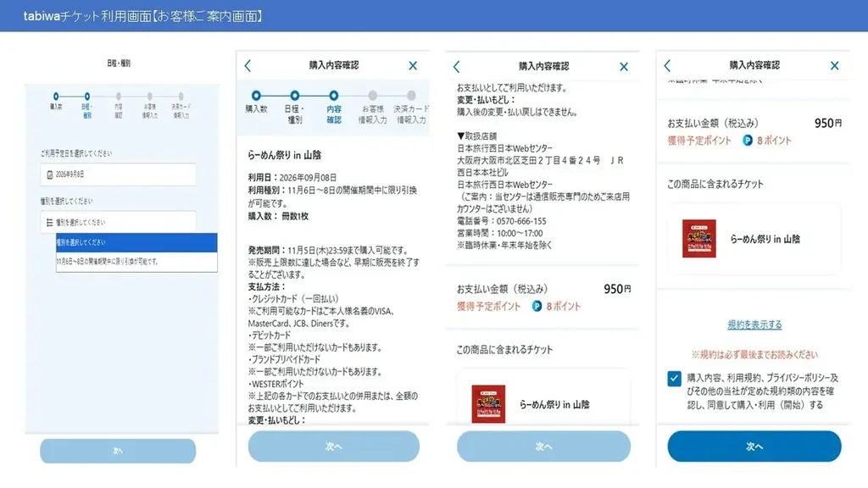The image size is (868, 488).
Task: Click the 内容確認 step in the first panel
Action: [119, 105]
